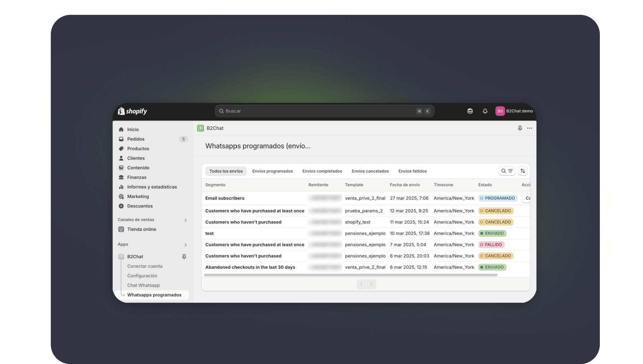Click the search and filter icon button
The width and height of the screenshot is (643, 364).
(x=506, y=171)
